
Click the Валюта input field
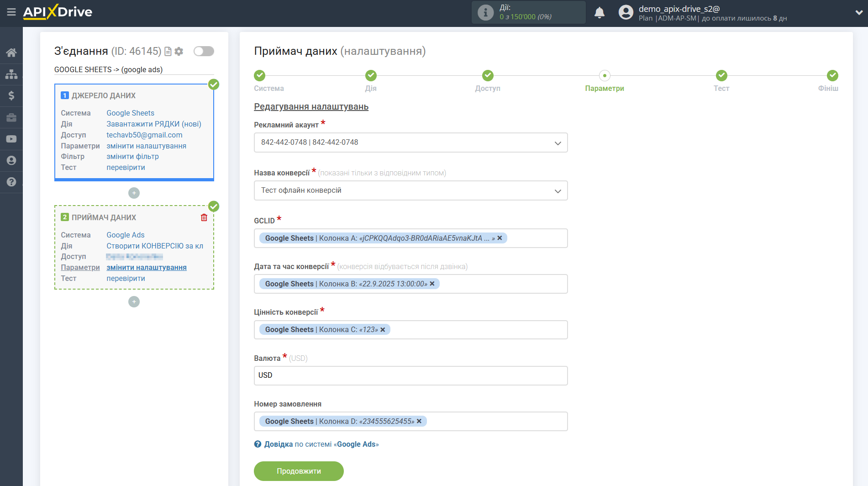410,375
